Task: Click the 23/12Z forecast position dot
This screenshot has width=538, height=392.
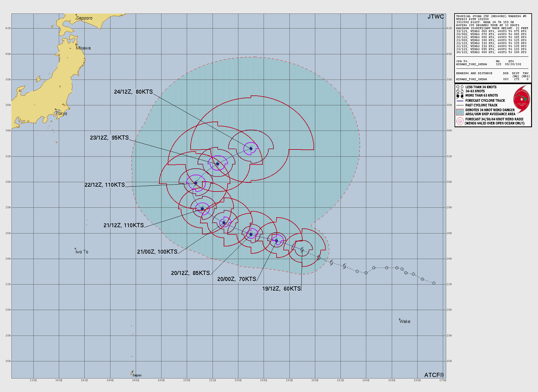Action: coord(218,164)
